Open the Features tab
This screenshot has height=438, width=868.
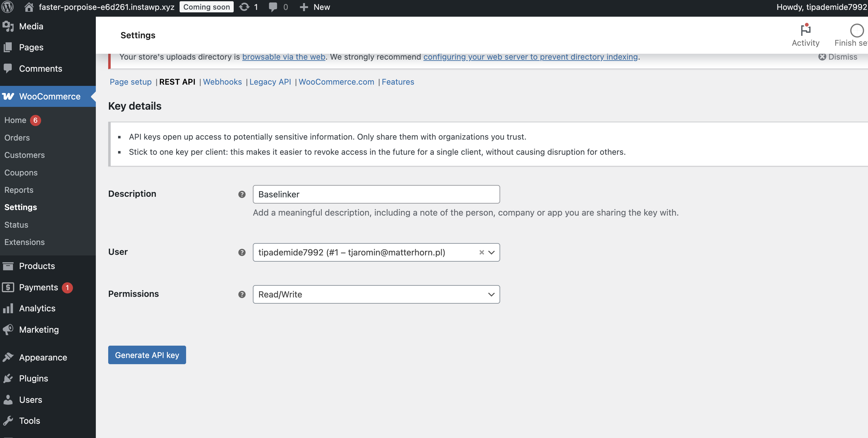click(x=398, y=82)
